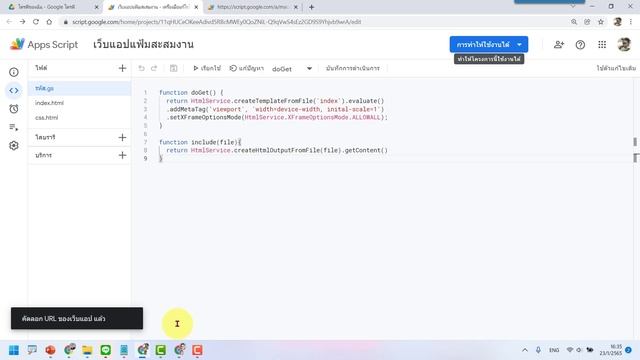This screenshot has width=640, height=360.
Task: Open the taskbar clock and date
Action: pyautogui.click(x=611, y=350)
